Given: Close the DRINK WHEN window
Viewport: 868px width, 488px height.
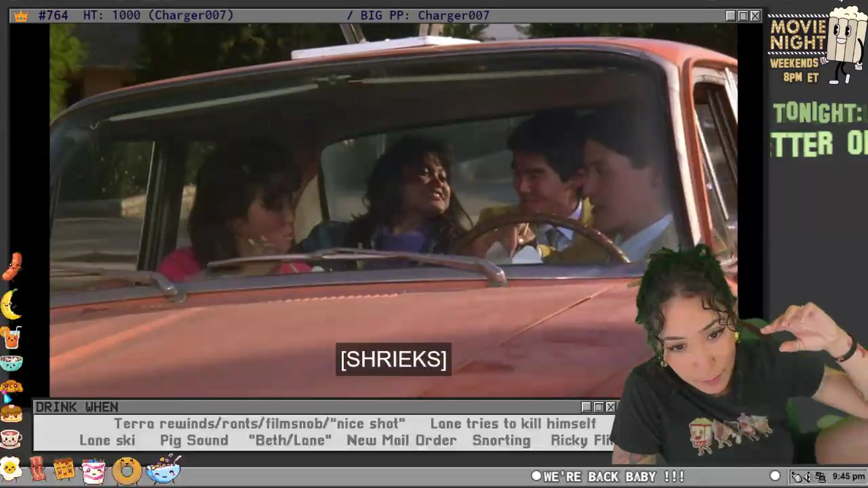Looking at the screenshot, I should (610, 407).
